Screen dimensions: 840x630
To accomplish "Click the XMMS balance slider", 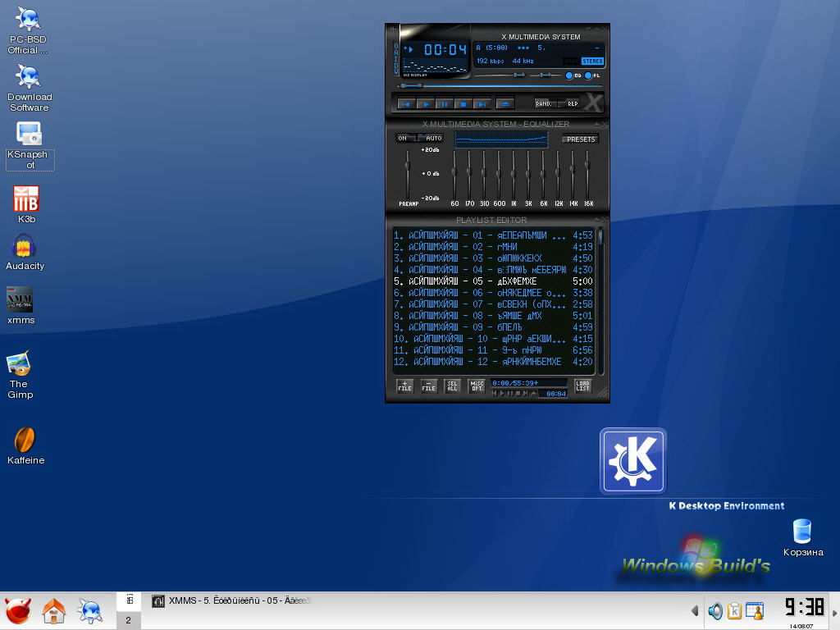I will tap(546, 75).
